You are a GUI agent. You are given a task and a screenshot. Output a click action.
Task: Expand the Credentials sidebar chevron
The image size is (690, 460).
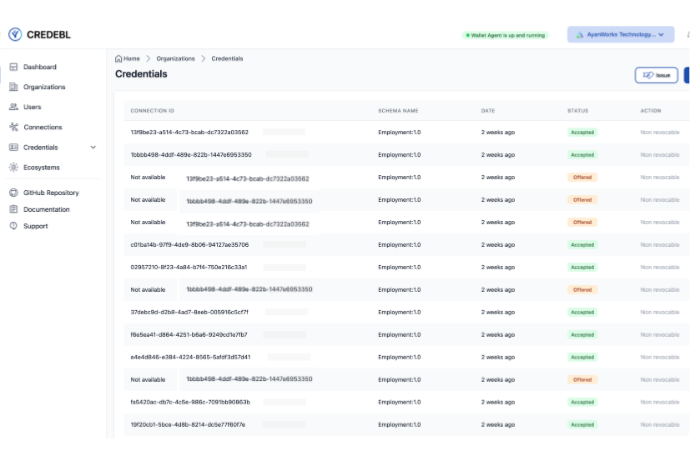point(93,147)
